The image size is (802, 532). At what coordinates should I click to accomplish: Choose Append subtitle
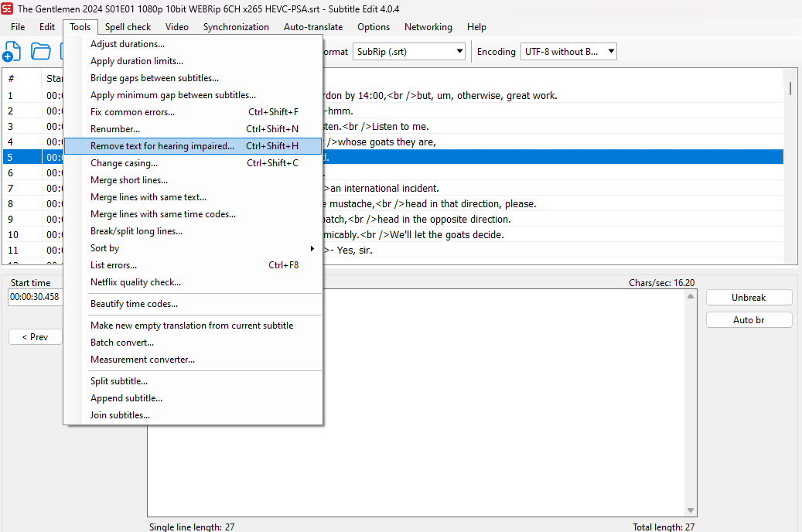pyautogui.click(x=193, y=398)
